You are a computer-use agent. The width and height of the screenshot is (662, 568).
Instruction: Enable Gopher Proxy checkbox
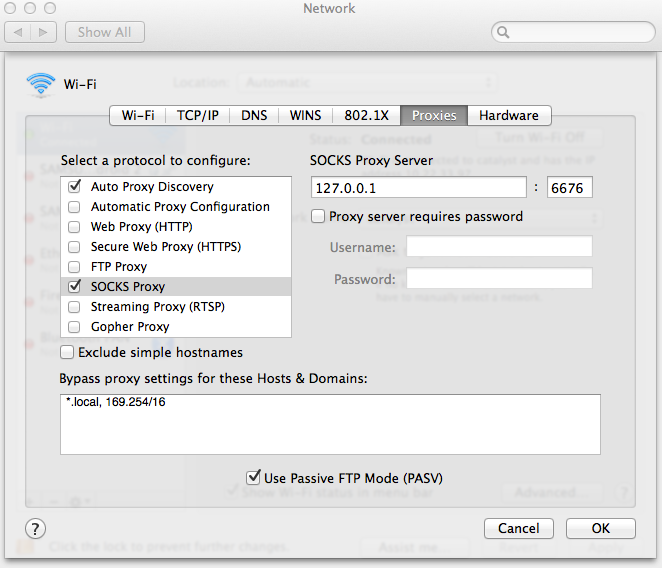(x=74, y=327)
